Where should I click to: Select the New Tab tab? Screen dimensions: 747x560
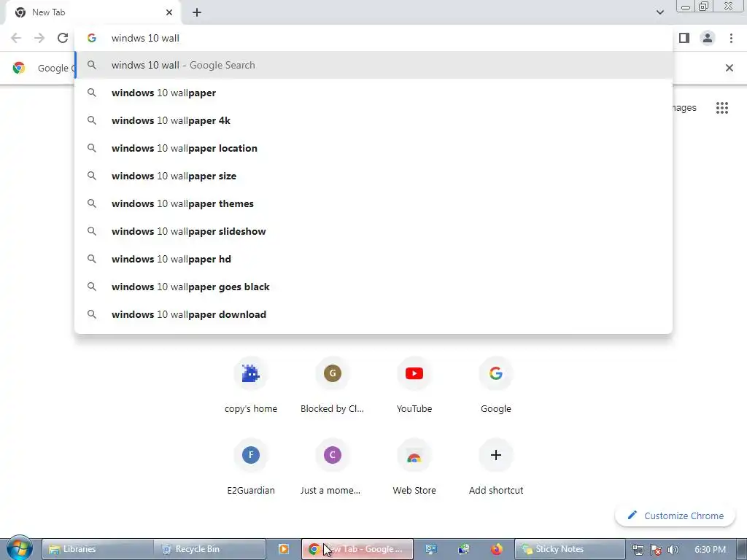click(x=93, y=12)
